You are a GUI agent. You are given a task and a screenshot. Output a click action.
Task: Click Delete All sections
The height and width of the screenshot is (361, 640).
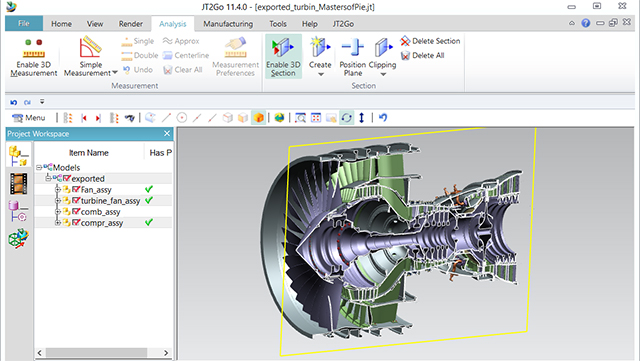[422, 55]
